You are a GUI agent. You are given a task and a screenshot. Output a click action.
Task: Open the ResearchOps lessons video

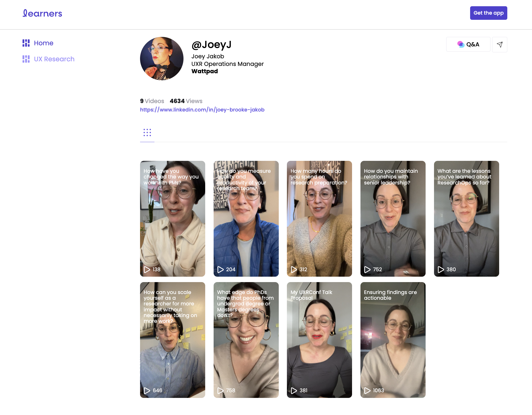467,219
